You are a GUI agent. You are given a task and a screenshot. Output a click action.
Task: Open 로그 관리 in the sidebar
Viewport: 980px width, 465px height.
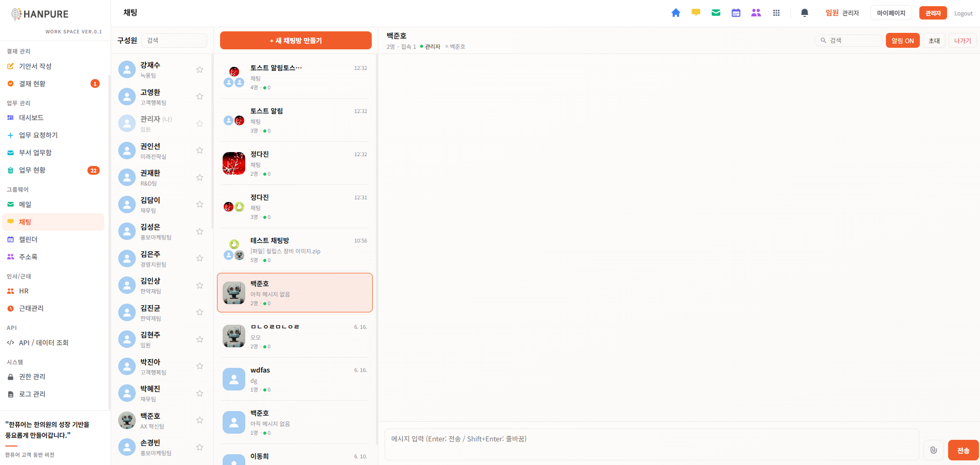coord(53,394)
